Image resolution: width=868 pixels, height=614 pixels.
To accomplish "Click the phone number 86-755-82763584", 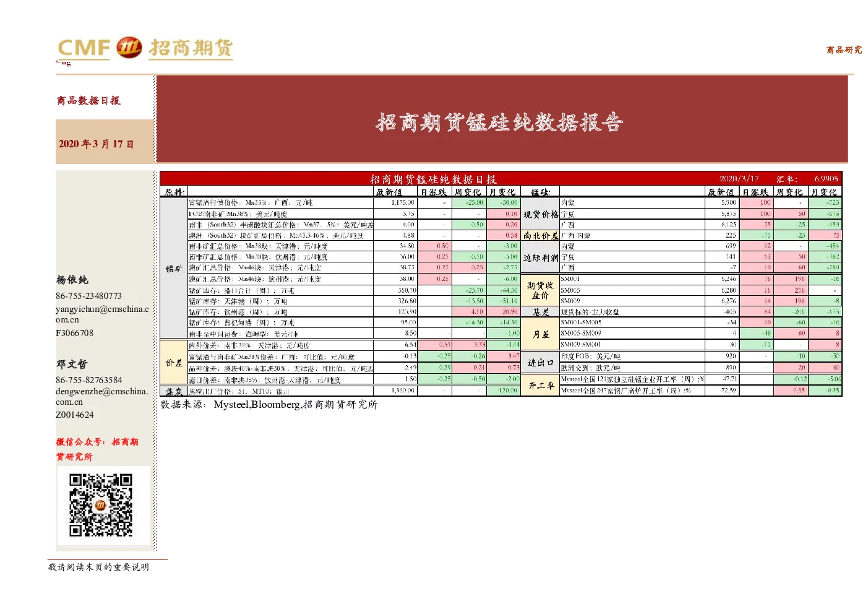I will (88, 379).
